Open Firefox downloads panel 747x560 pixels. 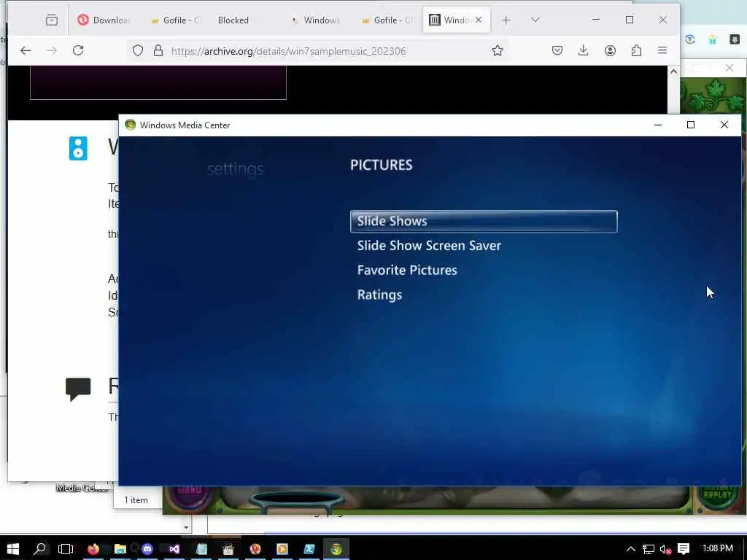click(x=583, y=50)
